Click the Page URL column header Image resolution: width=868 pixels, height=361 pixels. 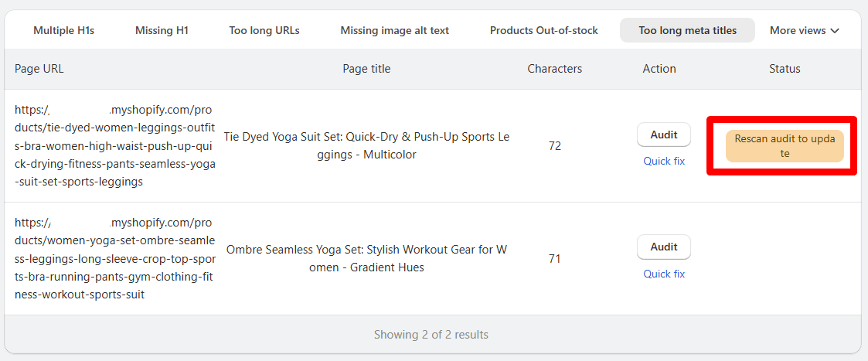[39, 69]
